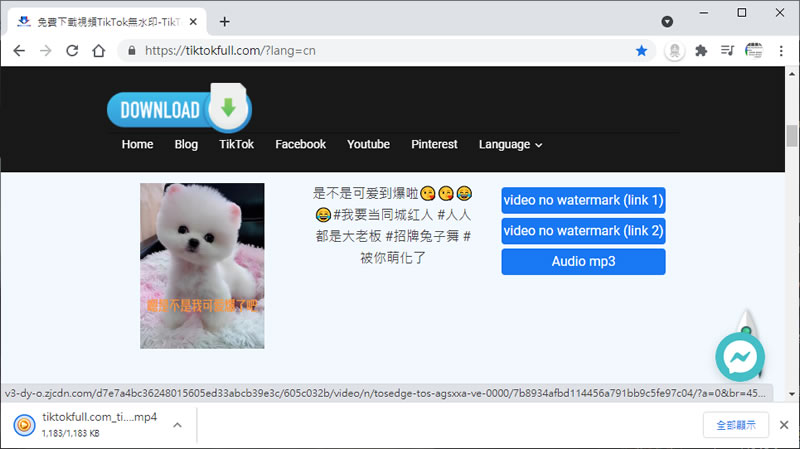
Task: Click video no watermark (link 2)
Action: (x=583, y=231)
